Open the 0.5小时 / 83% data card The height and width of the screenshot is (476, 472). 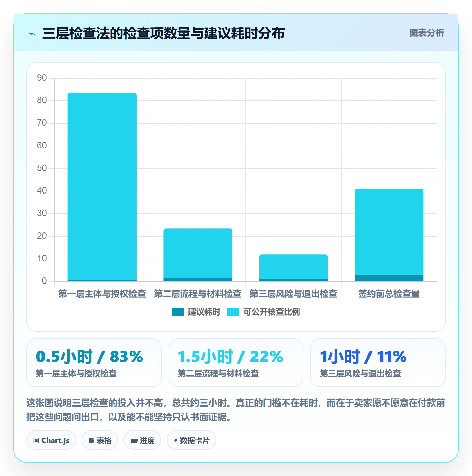[x=94, y=363]
